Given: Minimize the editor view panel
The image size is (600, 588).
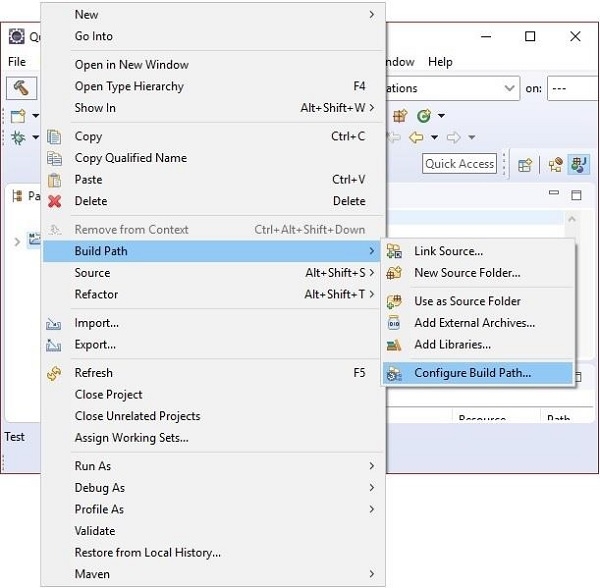Looking at the screenshot, I should [554, 193].
